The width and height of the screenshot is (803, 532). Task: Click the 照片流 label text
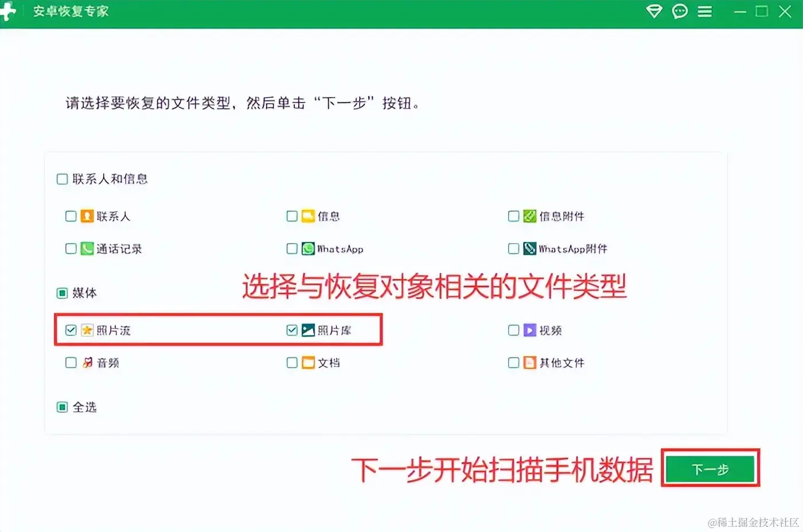114,331
